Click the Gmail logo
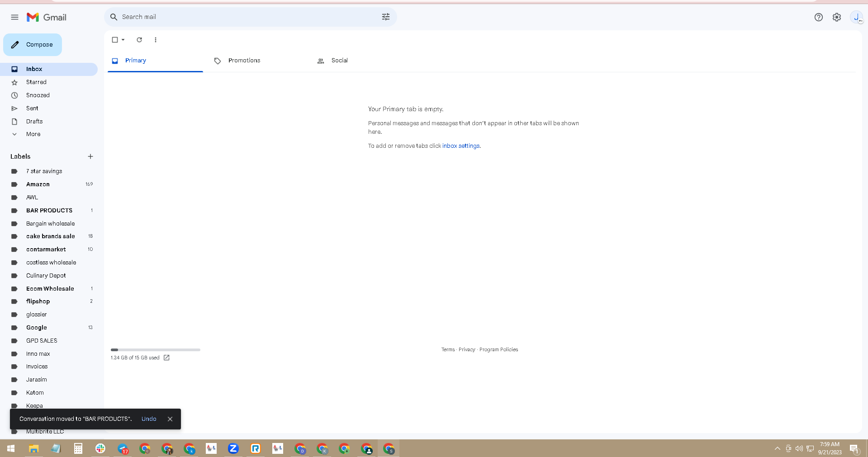 [x=47, y=17]
